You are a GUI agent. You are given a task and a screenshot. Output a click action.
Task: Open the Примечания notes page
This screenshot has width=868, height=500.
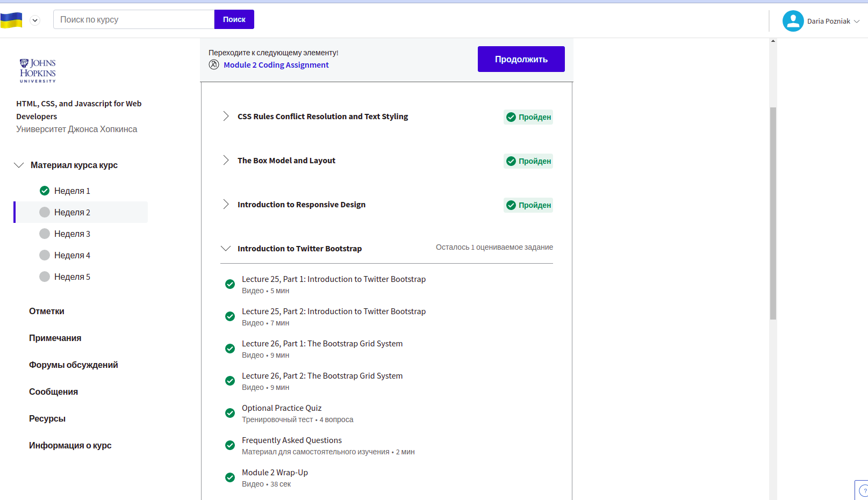click(x=55, y=338)
